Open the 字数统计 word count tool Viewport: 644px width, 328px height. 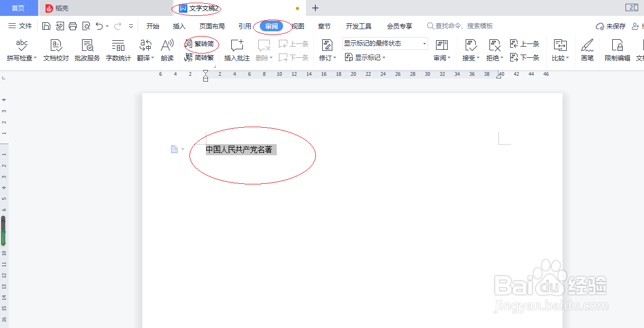[117, 50]
